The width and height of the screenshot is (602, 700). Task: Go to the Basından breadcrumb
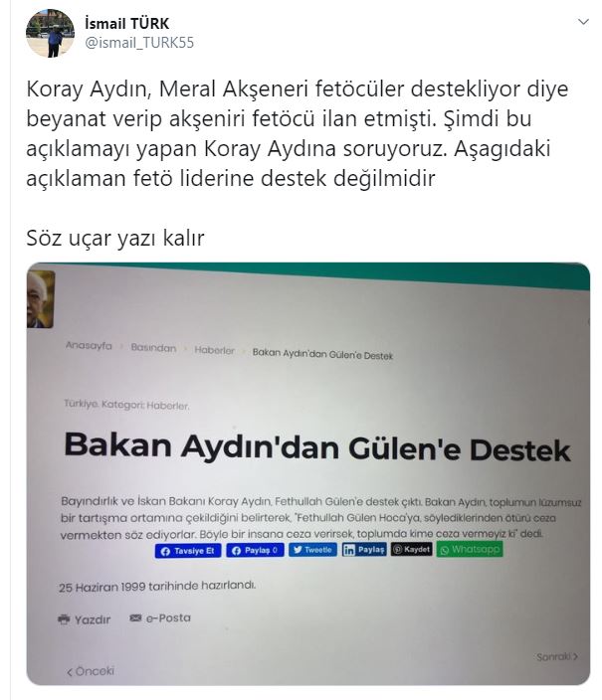click(153, 348)
